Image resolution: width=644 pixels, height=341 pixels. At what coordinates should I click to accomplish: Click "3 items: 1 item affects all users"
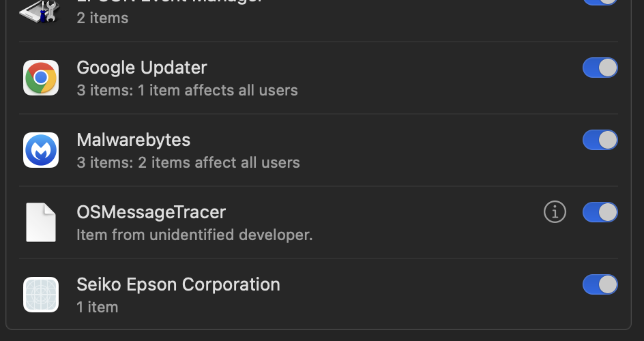pyautogui.click(x=188, y=90)
